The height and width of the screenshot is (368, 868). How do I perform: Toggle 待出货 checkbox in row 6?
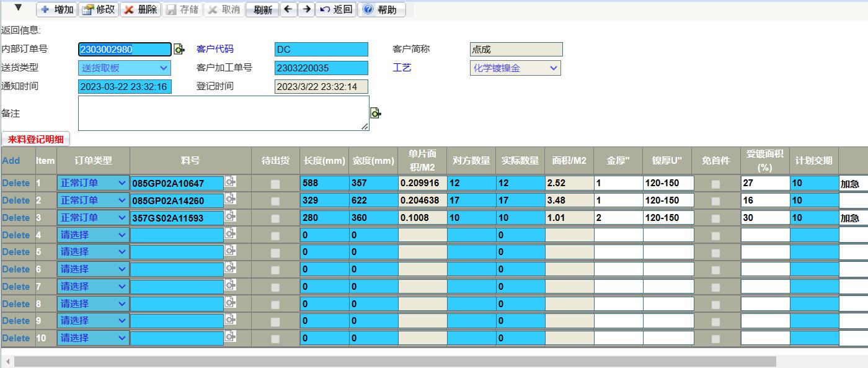click(x=275, y=271)
